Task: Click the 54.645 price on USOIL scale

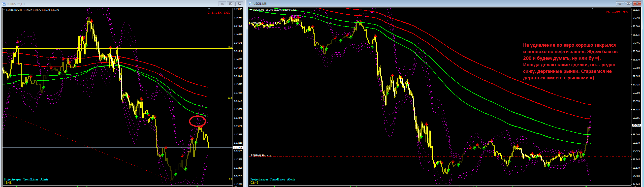Action: (636, 184)
